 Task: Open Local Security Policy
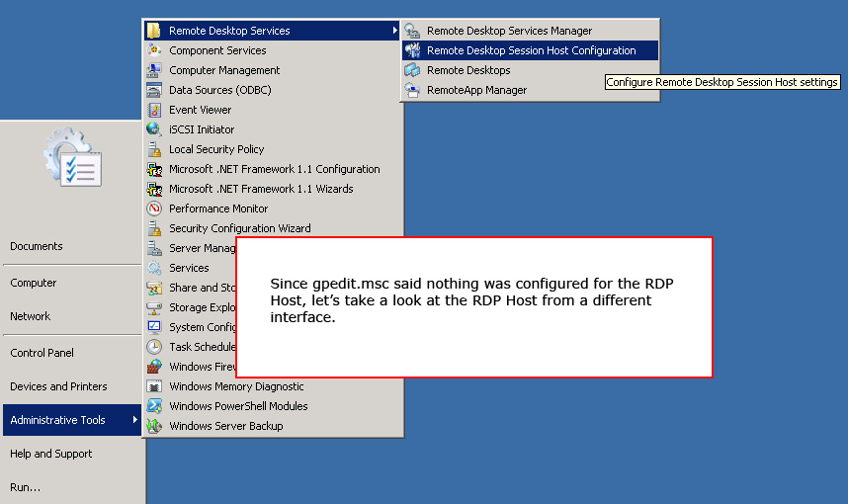point(273,149)
